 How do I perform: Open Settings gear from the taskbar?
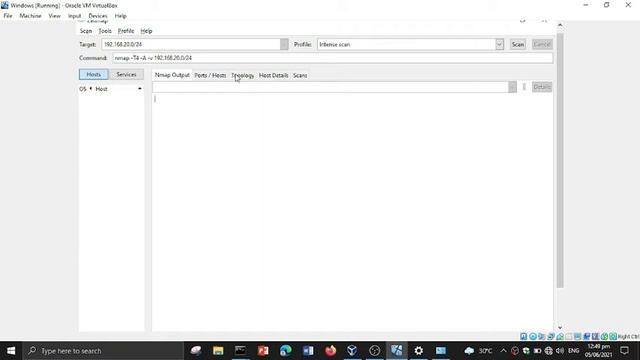tap(418, 351)
